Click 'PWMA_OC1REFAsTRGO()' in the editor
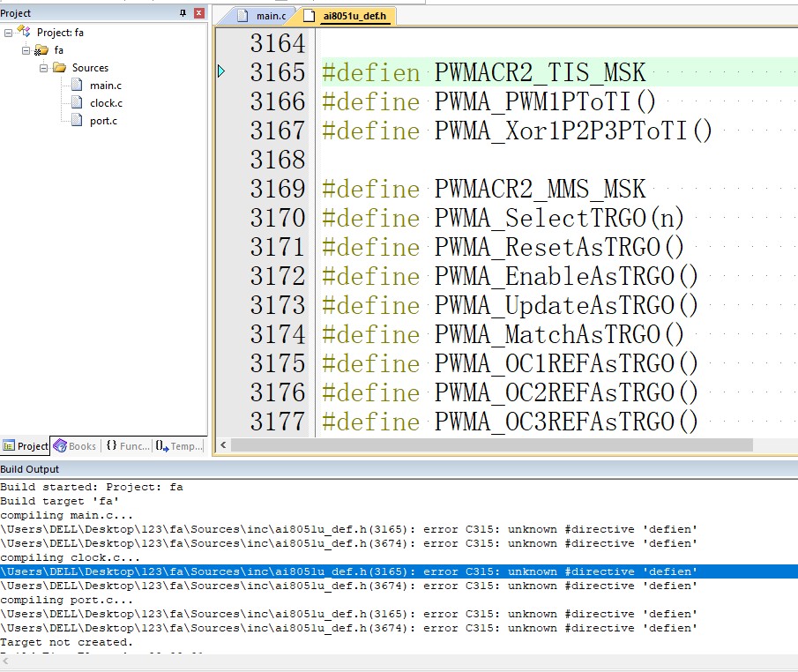798x672 pixels. (x=566, y=363)
